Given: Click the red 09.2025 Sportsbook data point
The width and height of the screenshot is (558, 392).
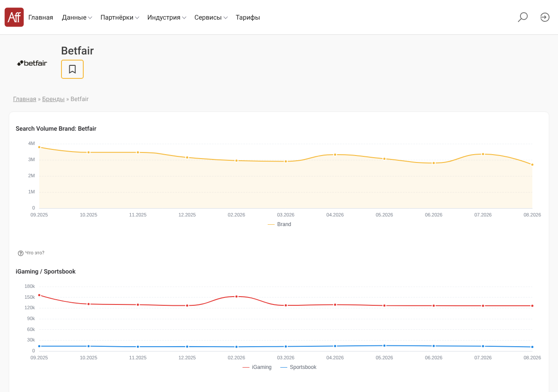Looking at the screenshot, I should pos(39,295).
